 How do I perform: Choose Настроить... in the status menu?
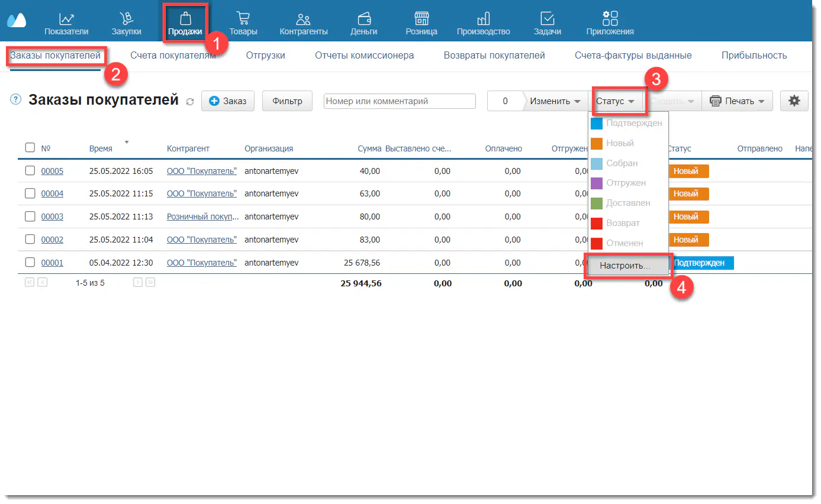(x=625, y=266)
